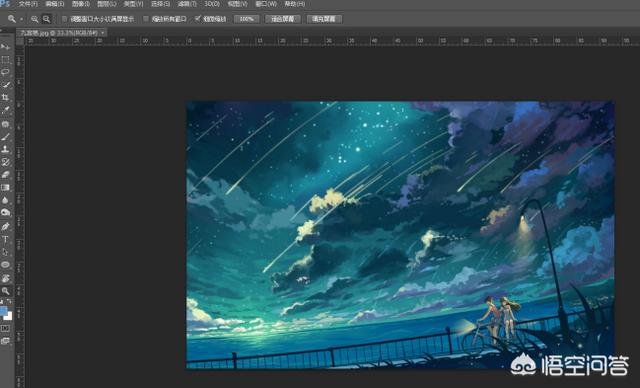
Task: Reset default foreground and background colors
Action: 2,302
